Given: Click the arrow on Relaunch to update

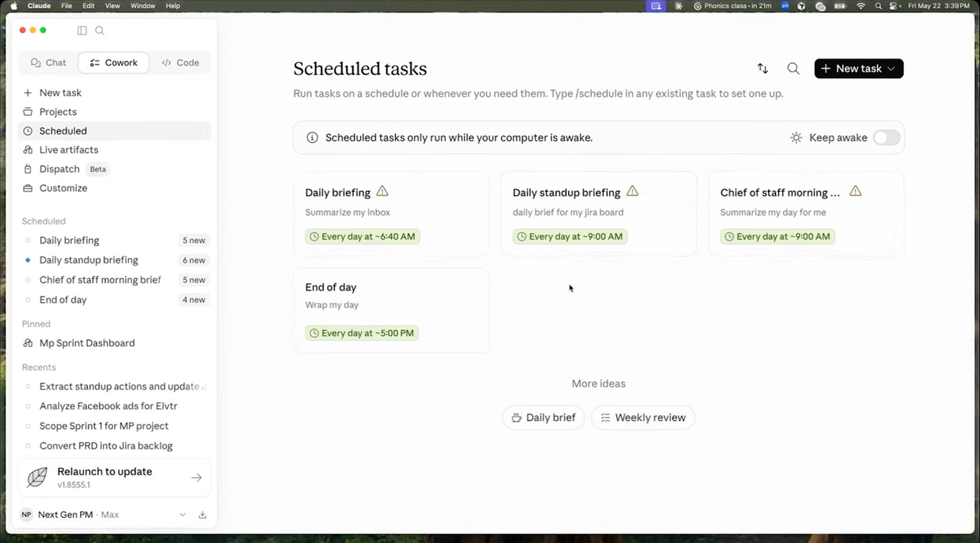Looking at the screenshot, I should pyautogui.click(x=197, y=478).
